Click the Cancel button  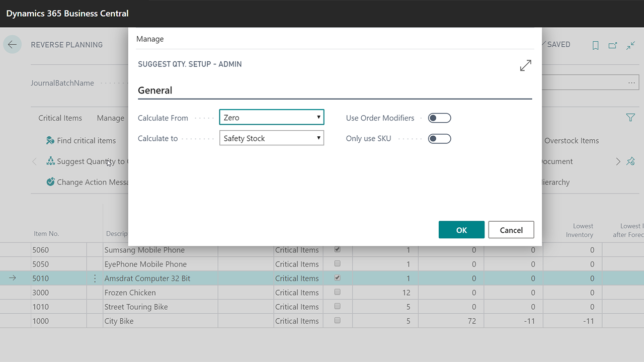[511, 230]
